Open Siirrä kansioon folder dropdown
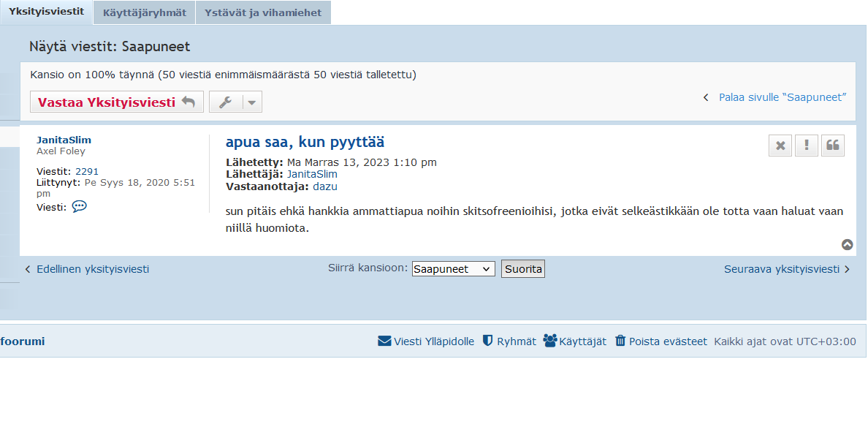The image size is (868, 438). tap(454, 269)
